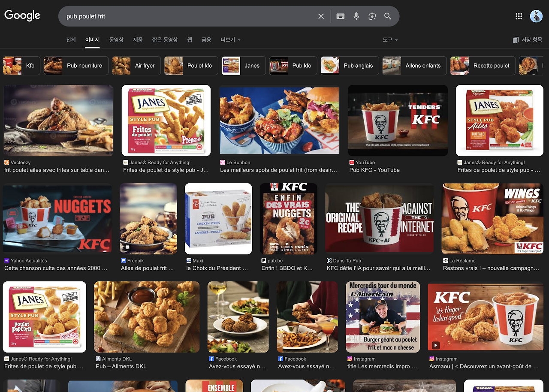
Task: Select the 이미지 (Images) tab
Action: click(92, 40)
